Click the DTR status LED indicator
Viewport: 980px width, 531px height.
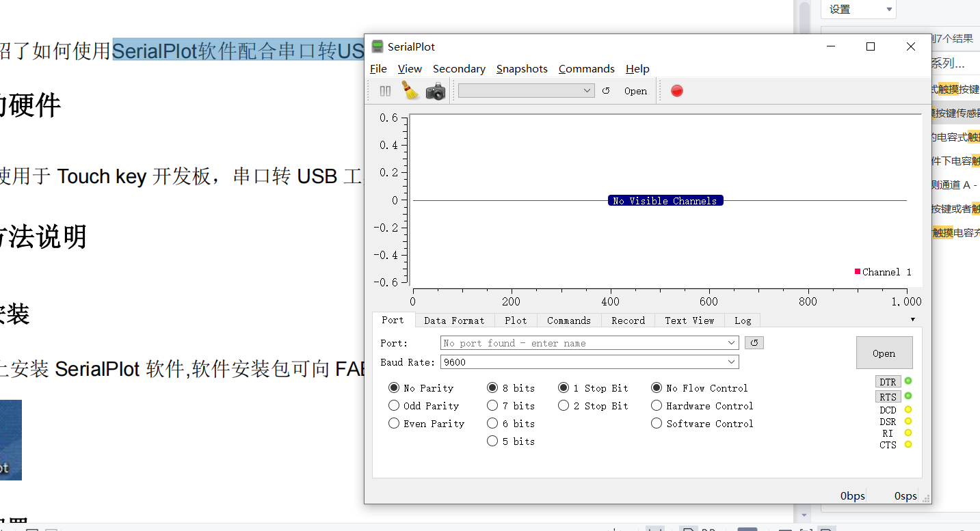pyautogui.click(x=908, y=381)
